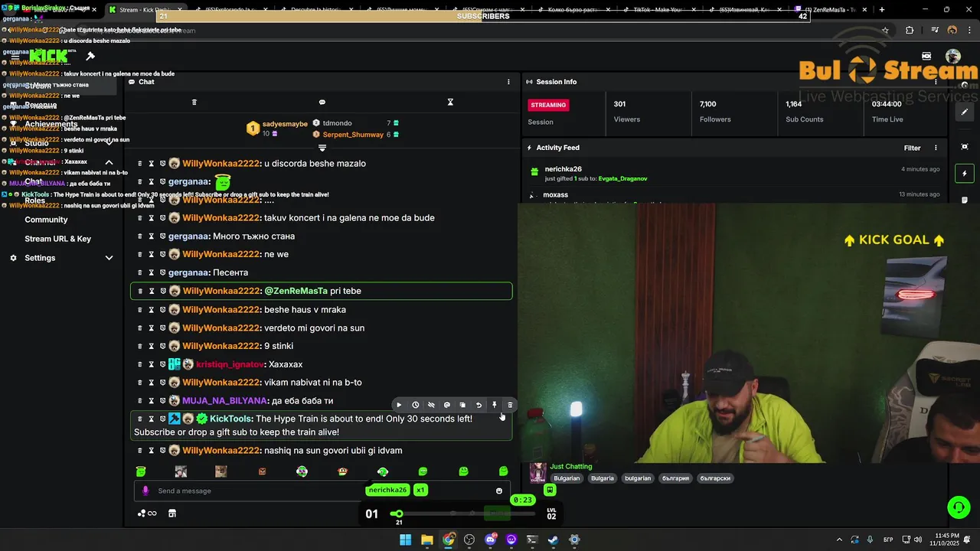Click the hide eye-slash icon in hover toolbar
980x551 pixels.
[431, 405]
